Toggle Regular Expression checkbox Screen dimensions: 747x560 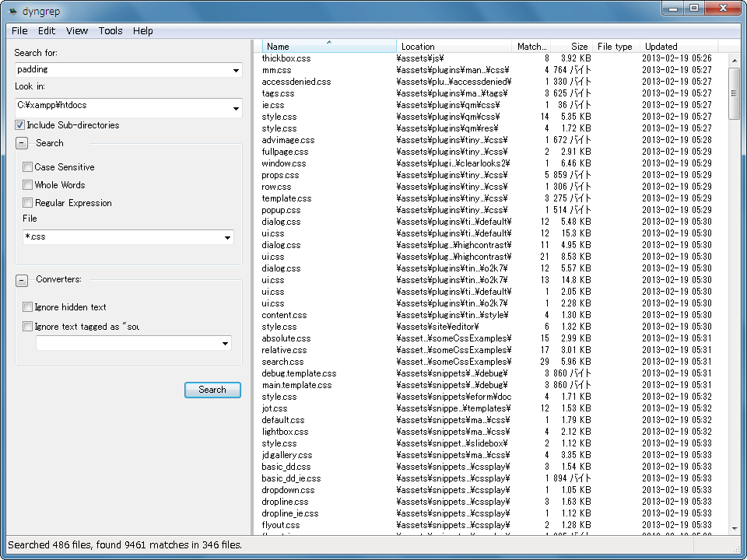[28, 203]
